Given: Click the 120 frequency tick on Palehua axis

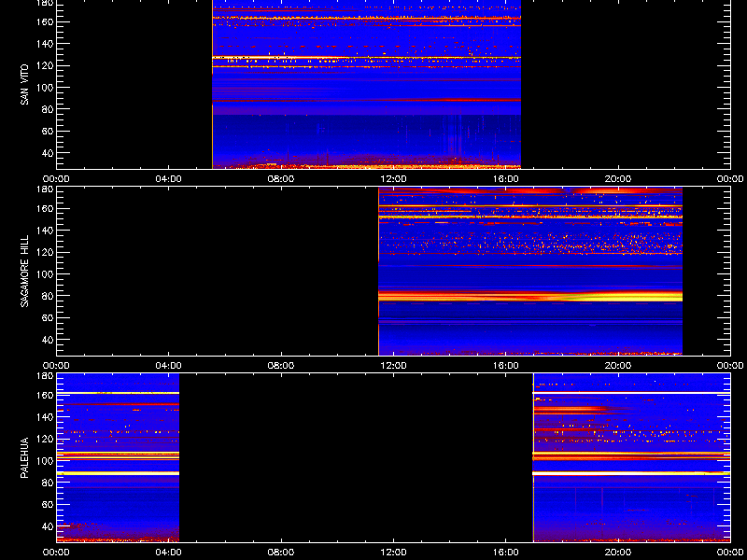Looking at the screenshot, I should pos(45,439).
